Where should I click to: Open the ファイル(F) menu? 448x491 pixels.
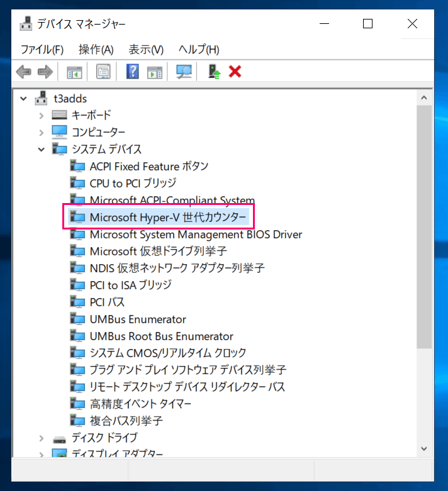click(42, 50)
